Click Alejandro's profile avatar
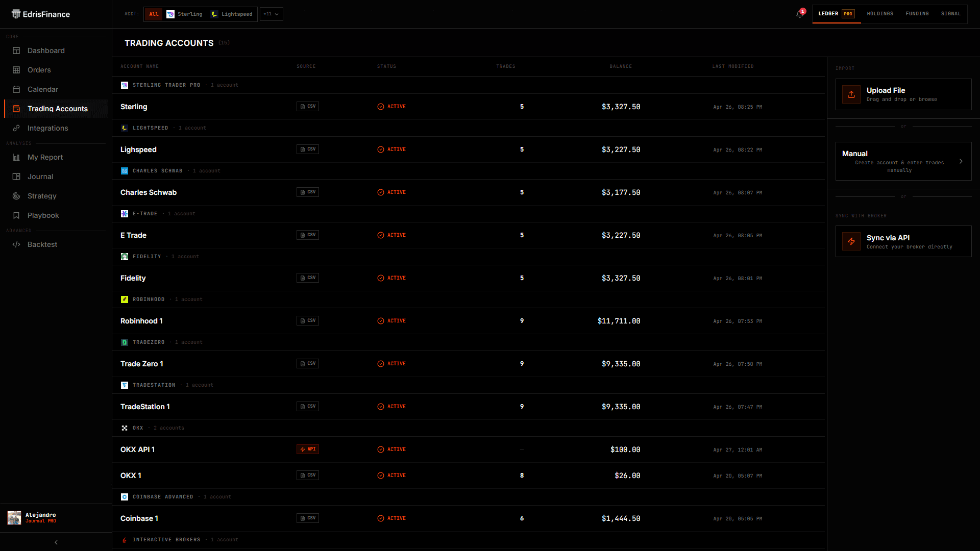This screenshot has height=551, width=980. 14,518
